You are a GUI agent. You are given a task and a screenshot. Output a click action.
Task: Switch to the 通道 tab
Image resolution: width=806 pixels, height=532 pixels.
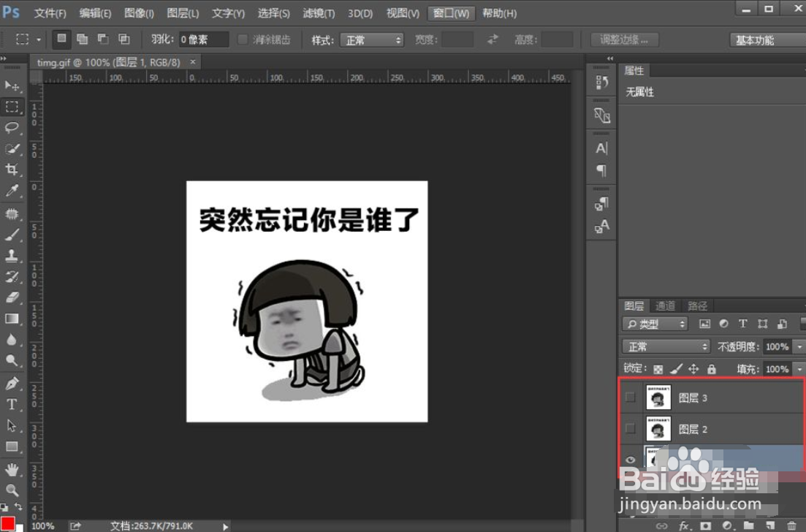665,306
